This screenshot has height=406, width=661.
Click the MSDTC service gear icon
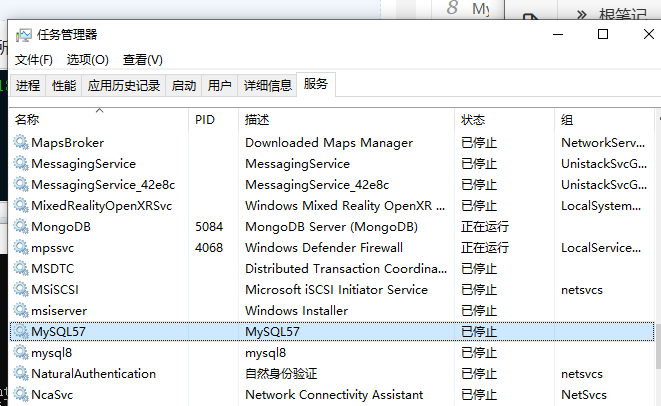(21, 269)
